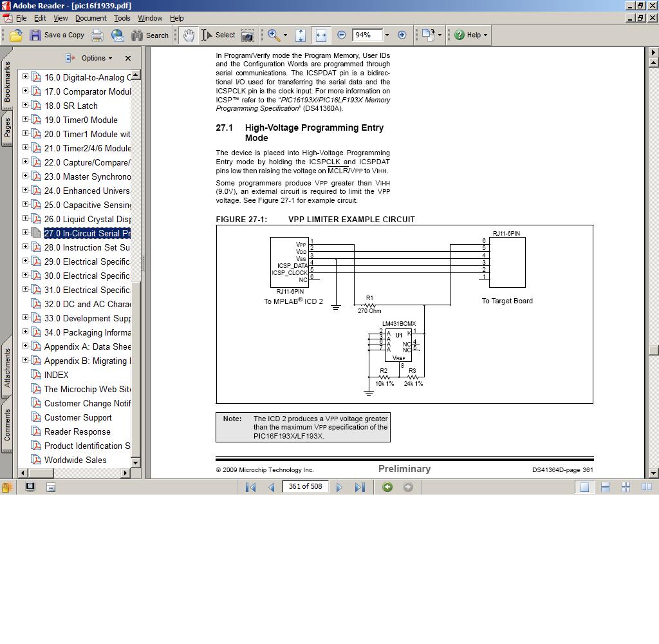Switch to Facing pages layout
Screen dimensions: 659x644
(646, 487)
